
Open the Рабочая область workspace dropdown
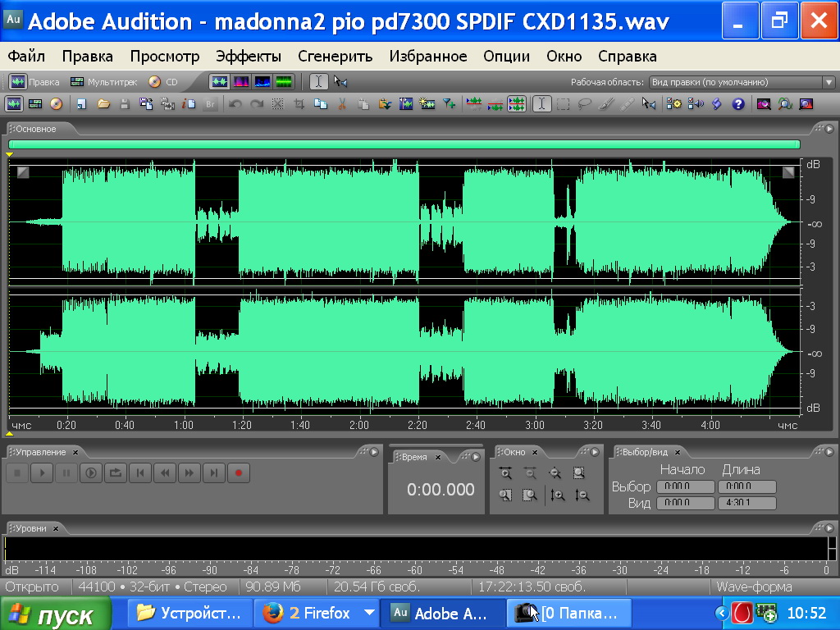pyautogui.click(x=829, y=83)
